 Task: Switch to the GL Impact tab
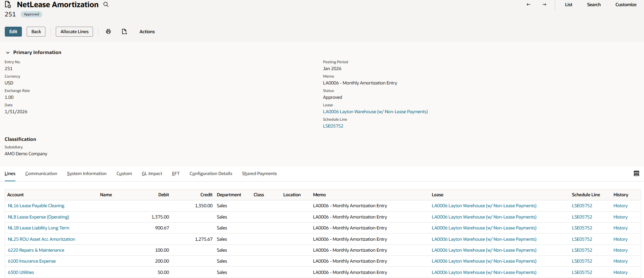click(152, 174)
